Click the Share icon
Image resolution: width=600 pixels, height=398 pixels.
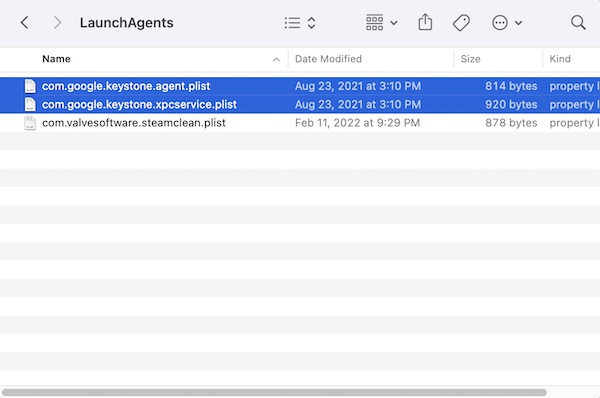click(x=425, y=22)
